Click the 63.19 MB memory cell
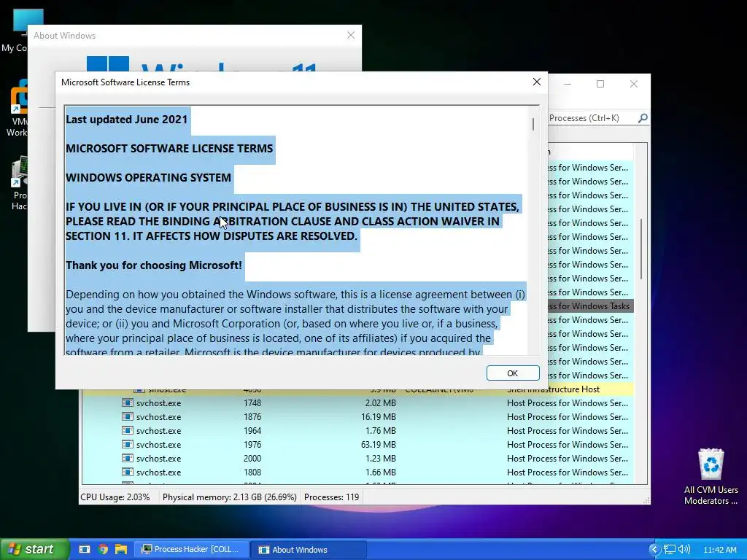 pos(379,444)
